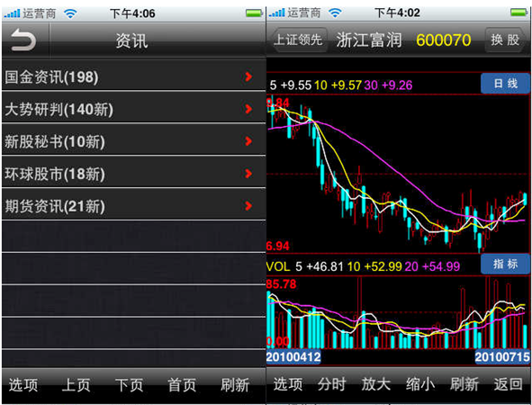This screenshot has width=532, height=405.
Task: Tap the 指标 indicator selector button
Action: (x=505, y=264)
